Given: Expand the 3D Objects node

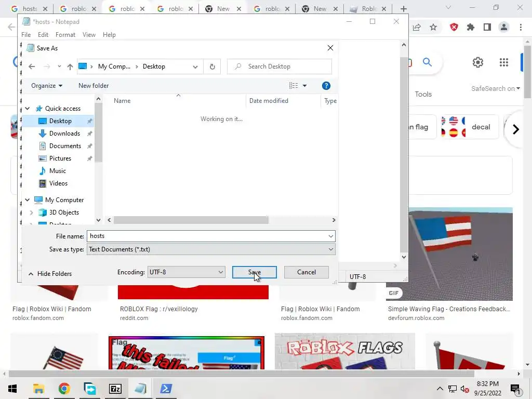Looking at the screenshot, I should click(32, 212).
